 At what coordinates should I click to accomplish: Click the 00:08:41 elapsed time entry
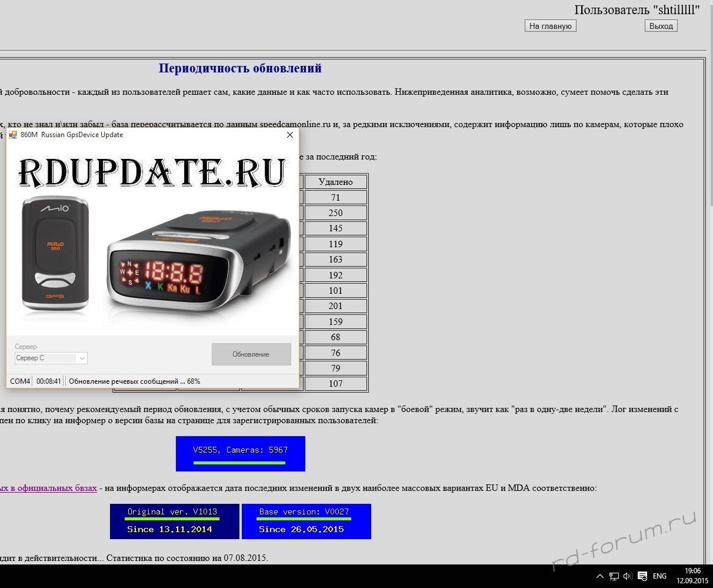coord(49,381)
